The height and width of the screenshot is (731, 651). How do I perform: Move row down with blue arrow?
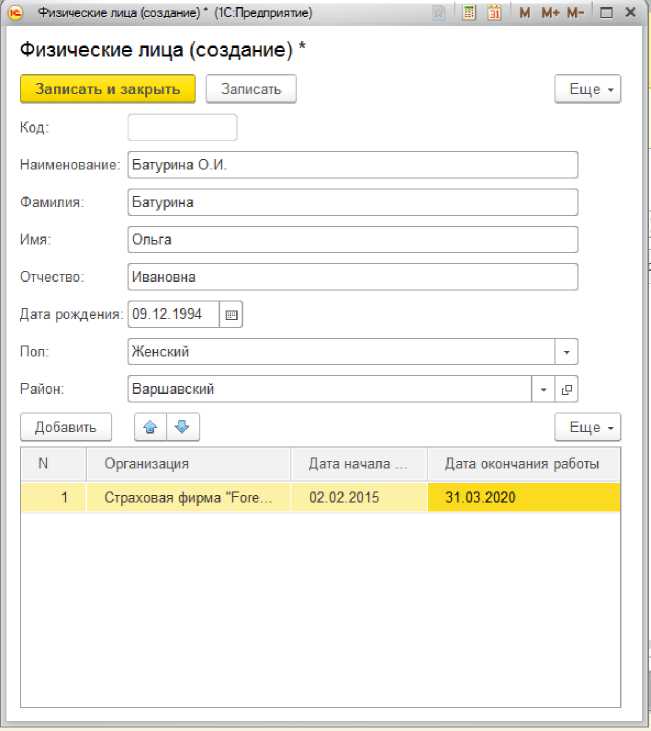click(x=182, y=427)
